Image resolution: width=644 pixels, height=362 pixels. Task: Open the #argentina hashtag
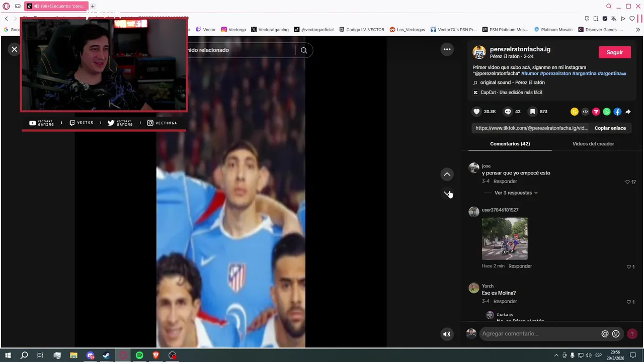584,73
